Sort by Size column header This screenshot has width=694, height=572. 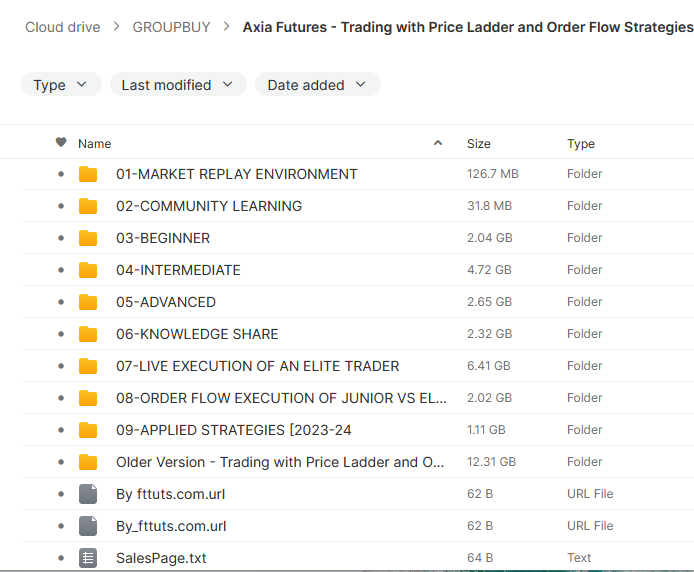point(479,143)
